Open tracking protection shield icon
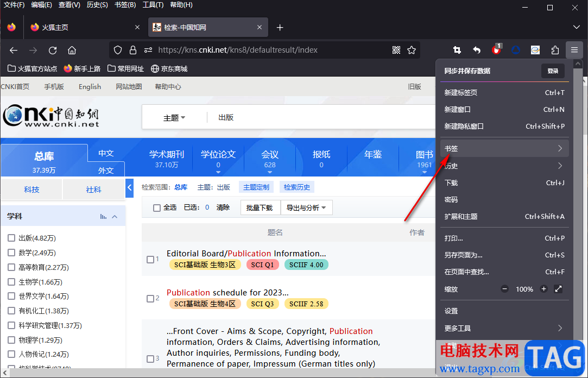Screen dimensions: 588x378 pos(118,51)
